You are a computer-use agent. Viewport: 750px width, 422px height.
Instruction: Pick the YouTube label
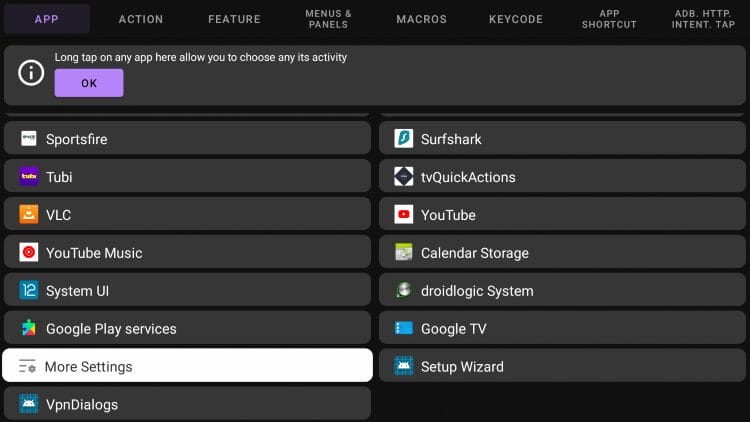tap(448, 215)
